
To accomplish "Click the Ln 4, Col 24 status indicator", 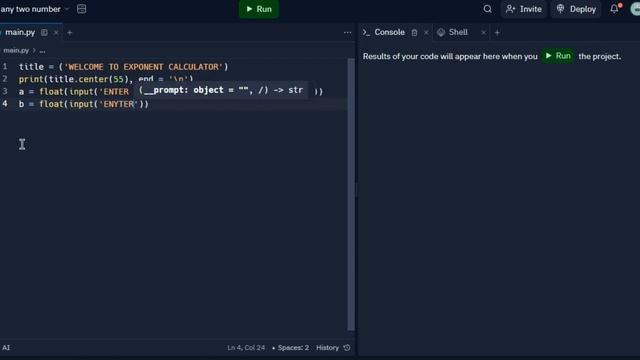I will tap(246, 348).
